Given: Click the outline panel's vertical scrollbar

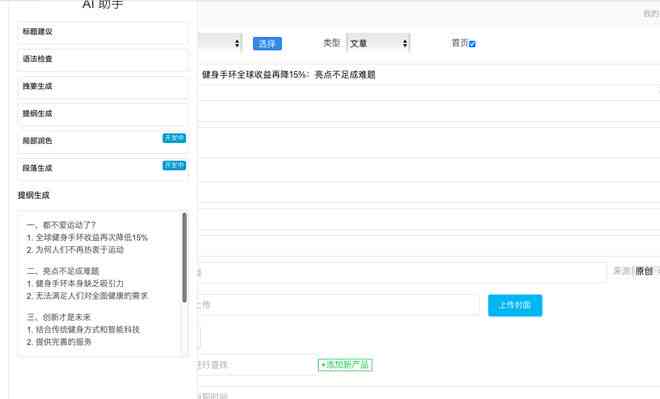Looking at the screenshot, I should [x=184, y=257].
